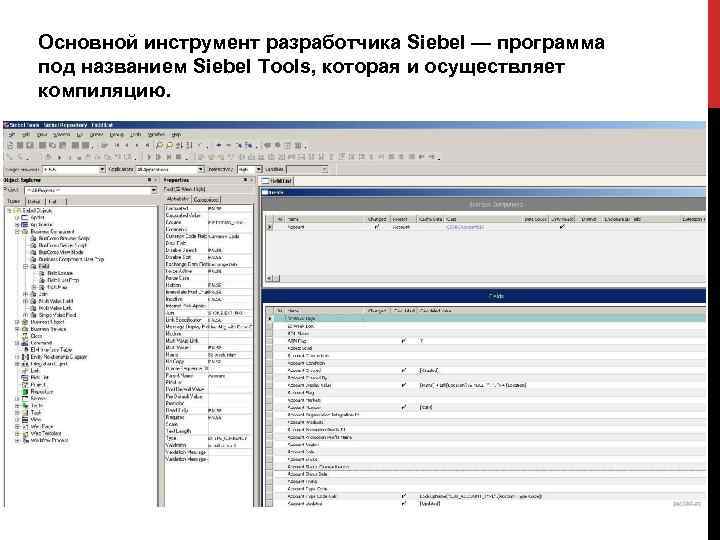This screenshot has height=540, width=720.
Task: Click left arrow of Business Components horizontal scrollbar
Action: [270, 278]
